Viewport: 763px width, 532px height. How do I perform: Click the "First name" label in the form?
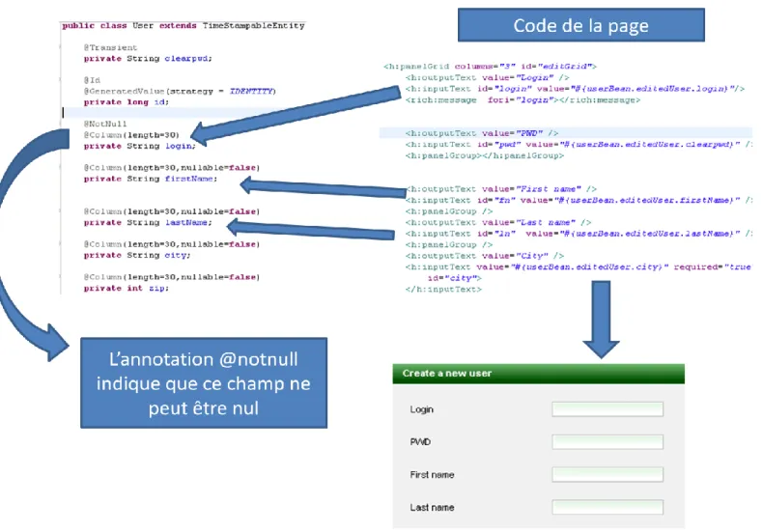coord(432,475)
